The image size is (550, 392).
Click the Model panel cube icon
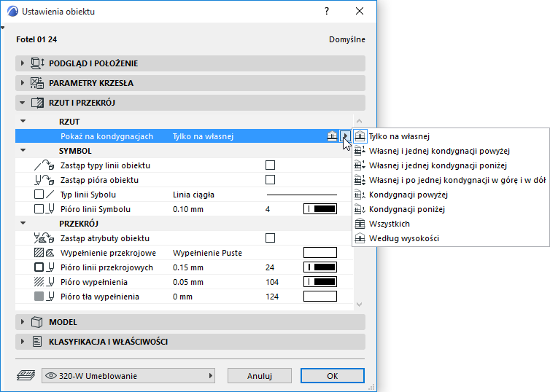[x=36, y=322]
